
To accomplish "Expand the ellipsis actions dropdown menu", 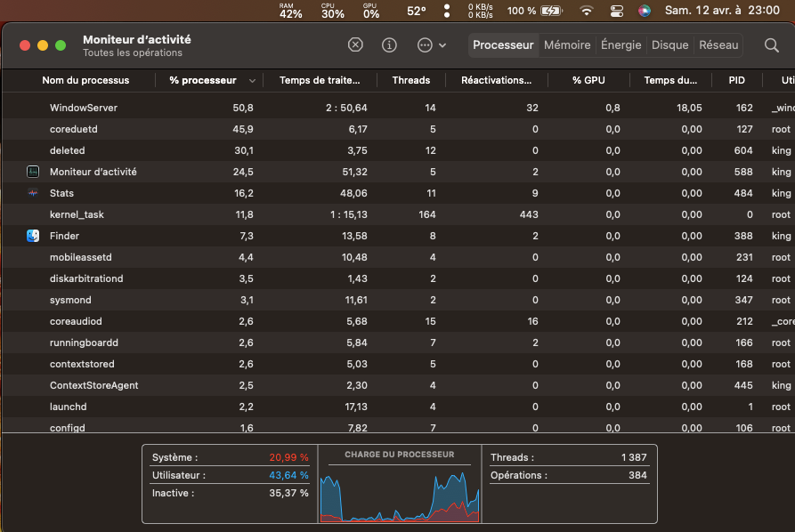I will click(431, 45).
